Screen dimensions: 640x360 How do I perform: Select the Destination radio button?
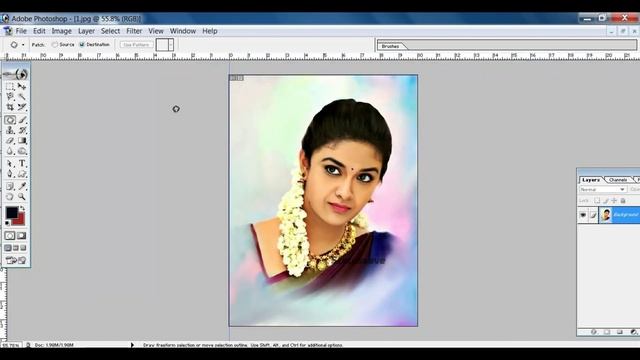82,44
